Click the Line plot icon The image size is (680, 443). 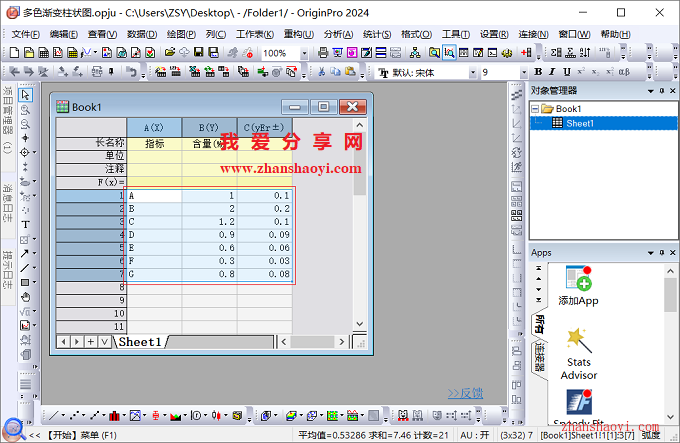point(53,416)
